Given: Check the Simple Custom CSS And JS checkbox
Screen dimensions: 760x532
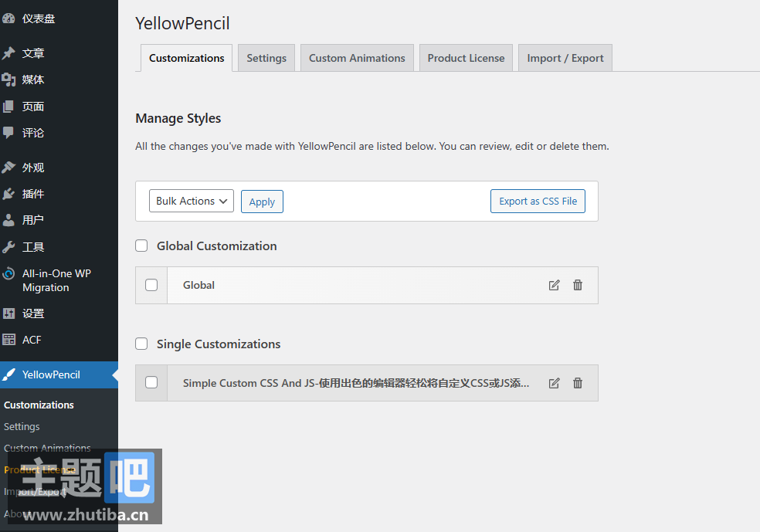Looking at the screenshot, I should [x=151, y=382].
